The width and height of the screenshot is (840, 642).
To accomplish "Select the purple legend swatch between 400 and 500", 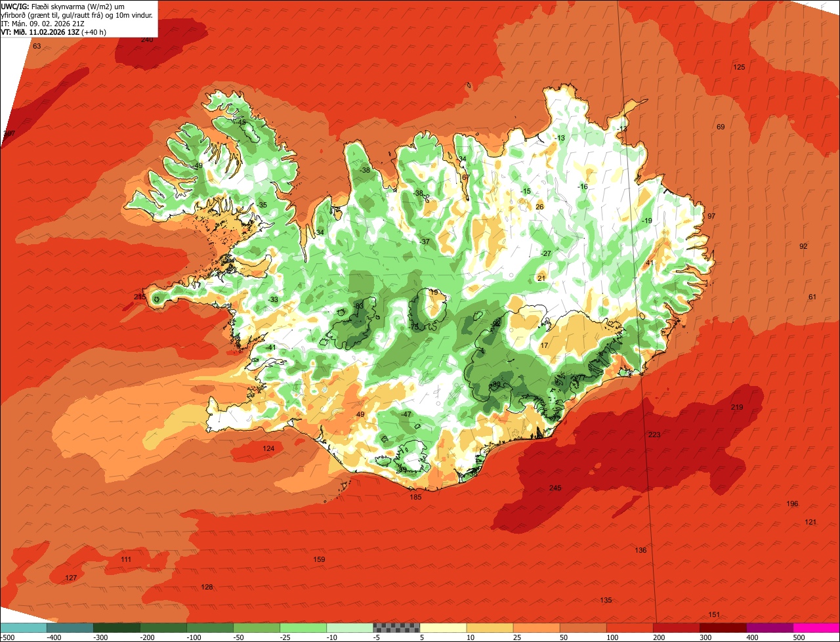I will tap(770, 628).
